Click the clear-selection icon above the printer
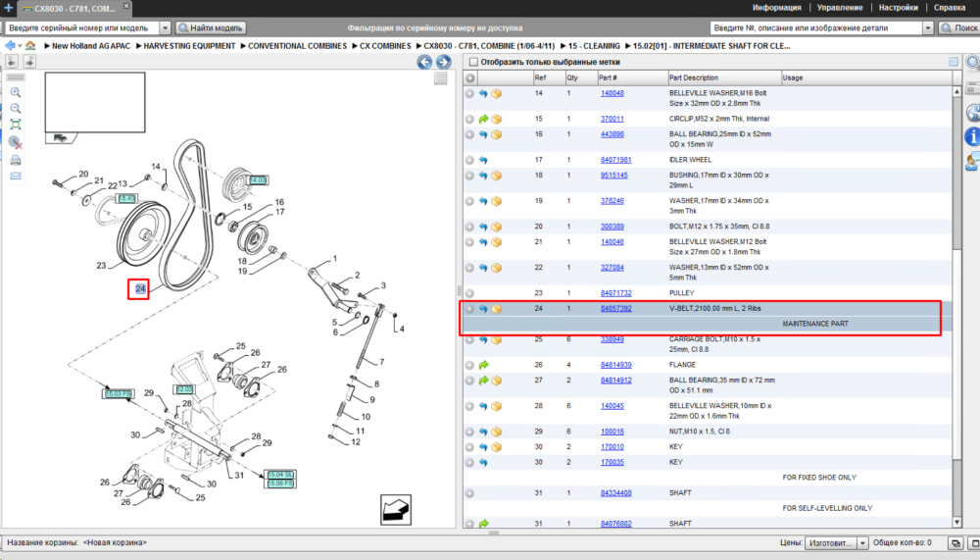The height and width of the screenshot is (560, 980). pos(16,142)
